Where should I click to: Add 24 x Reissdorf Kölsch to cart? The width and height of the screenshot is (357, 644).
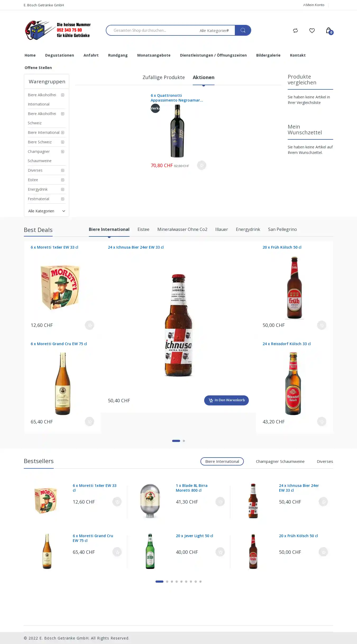tap(322, 421)
